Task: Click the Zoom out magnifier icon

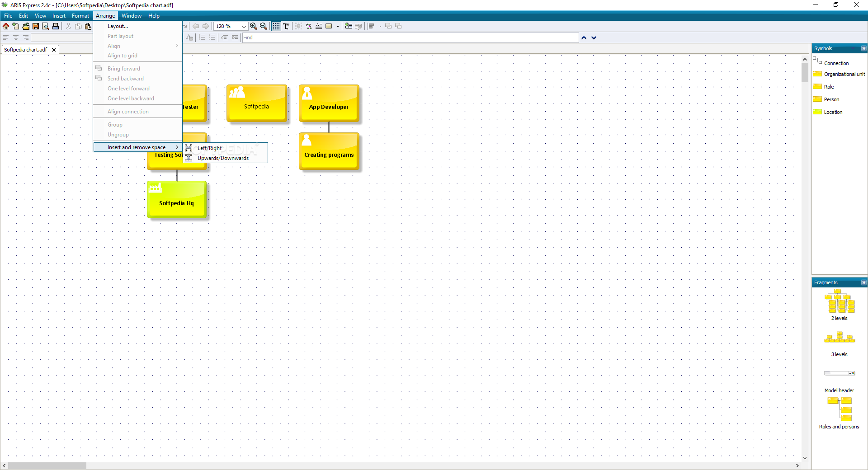Action: (x=264, y=26)
